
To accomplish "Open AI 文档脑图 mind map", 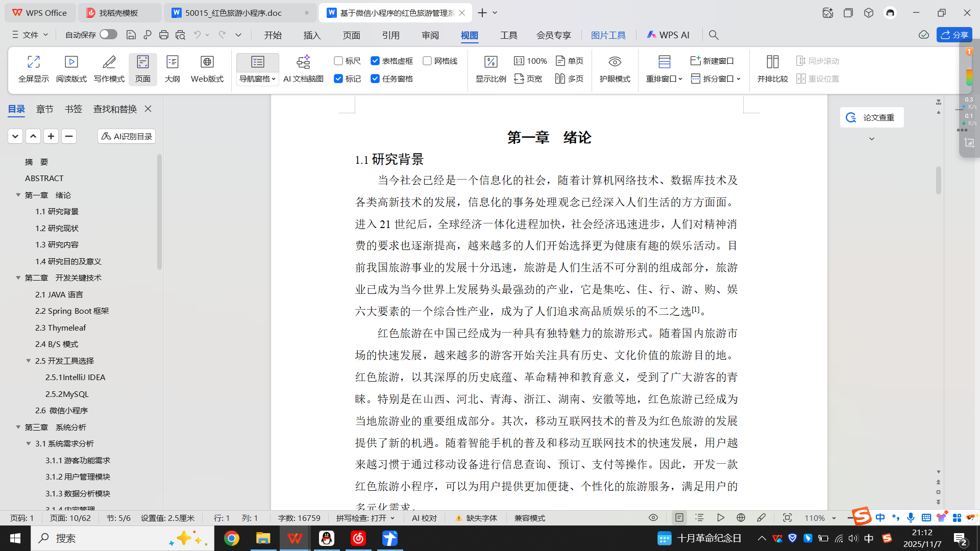I will click(x=303, y=62).
